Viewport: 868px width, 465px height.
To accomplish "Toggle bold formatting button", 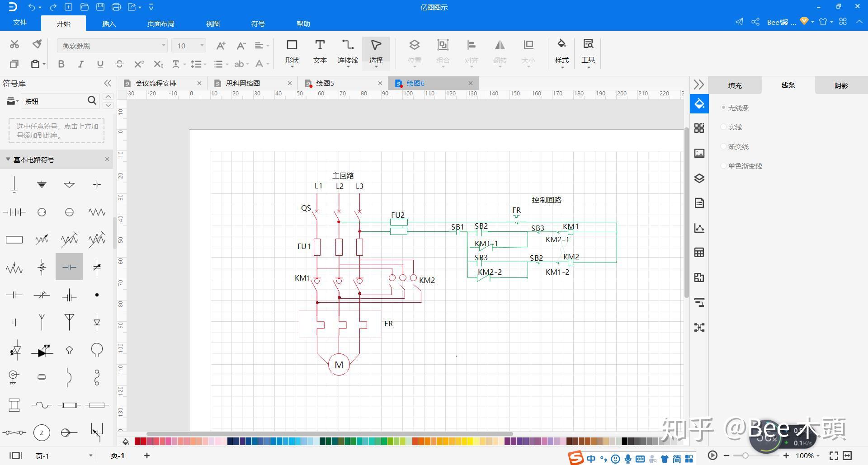I will point(61,64).
